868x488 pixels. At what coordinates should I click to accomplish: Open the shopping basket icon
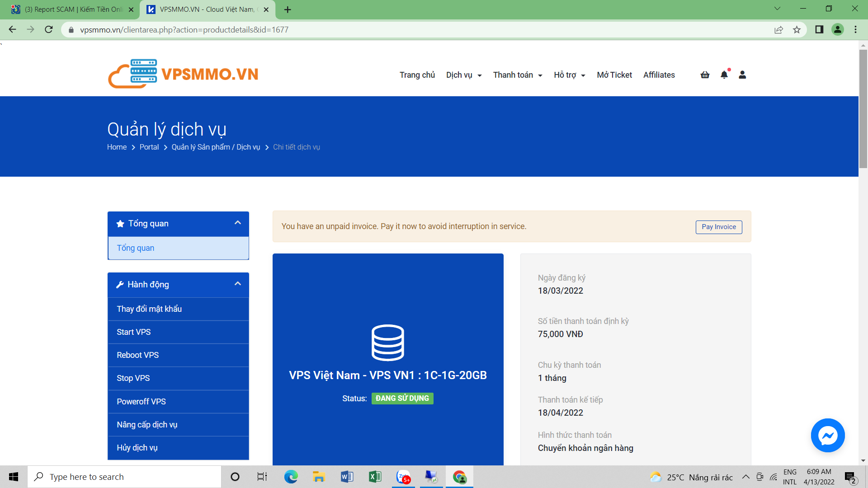click(x=705, y=75)
